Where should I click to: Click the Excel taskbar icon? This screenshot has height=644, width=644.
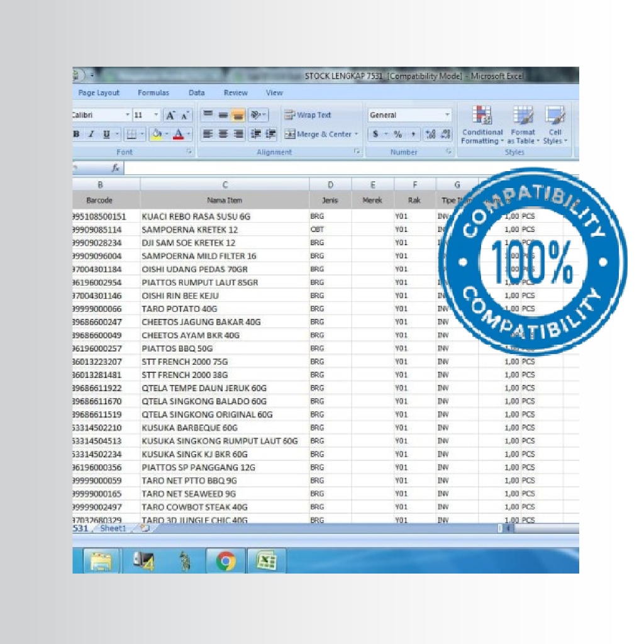[266, 560]
